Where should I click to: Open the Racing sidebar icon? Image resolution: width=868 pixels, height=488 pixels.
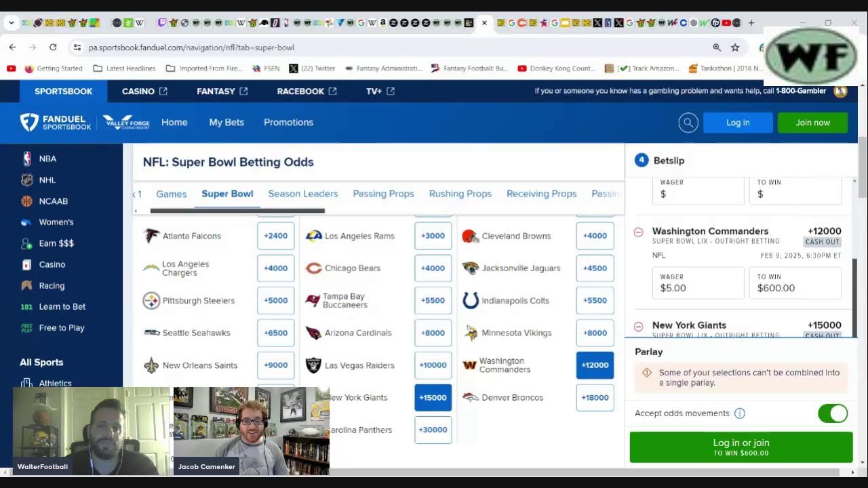coord(26,285)
